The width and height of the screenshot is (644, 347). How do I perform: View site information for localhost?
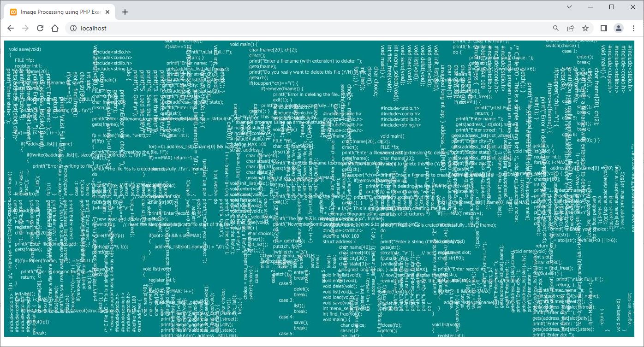(73, 28)
